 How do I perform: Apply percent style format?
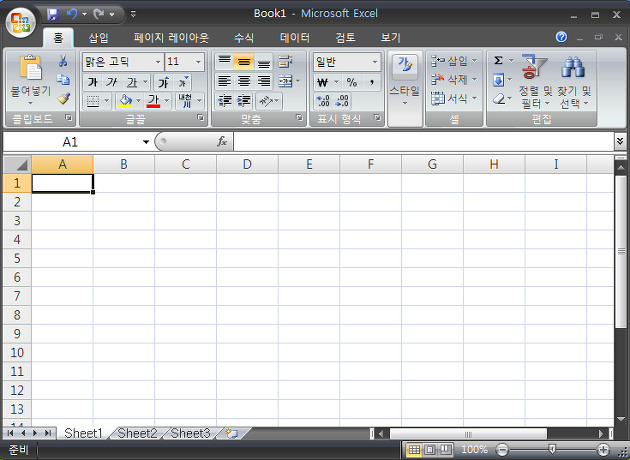pos(352,82)
